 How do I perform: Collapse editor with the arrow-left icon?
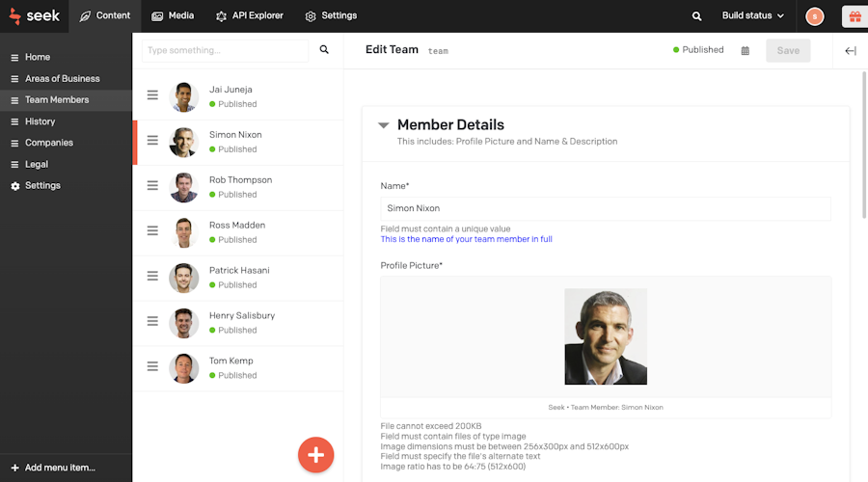(x=851, y=51)
